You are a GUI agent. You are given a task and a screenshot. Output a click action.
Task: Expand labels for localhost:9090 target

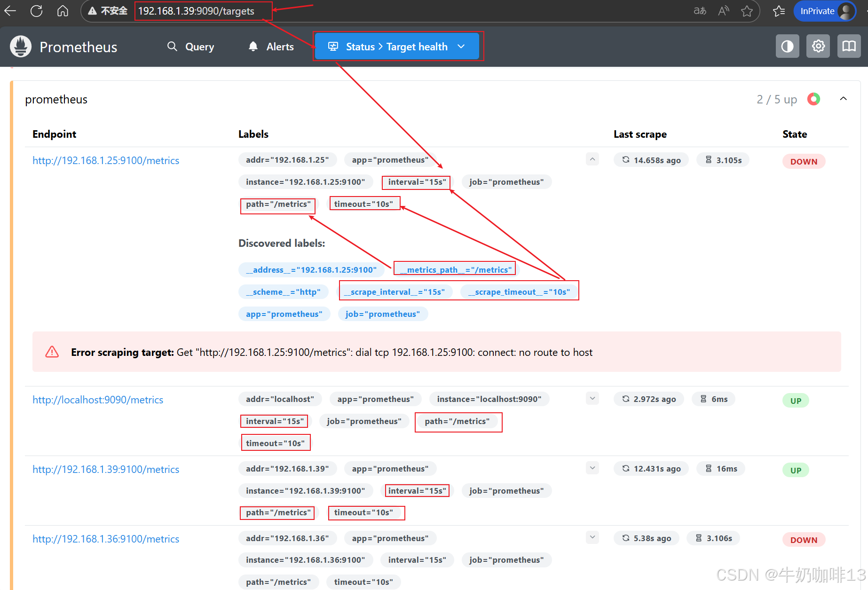coord(592,399)
